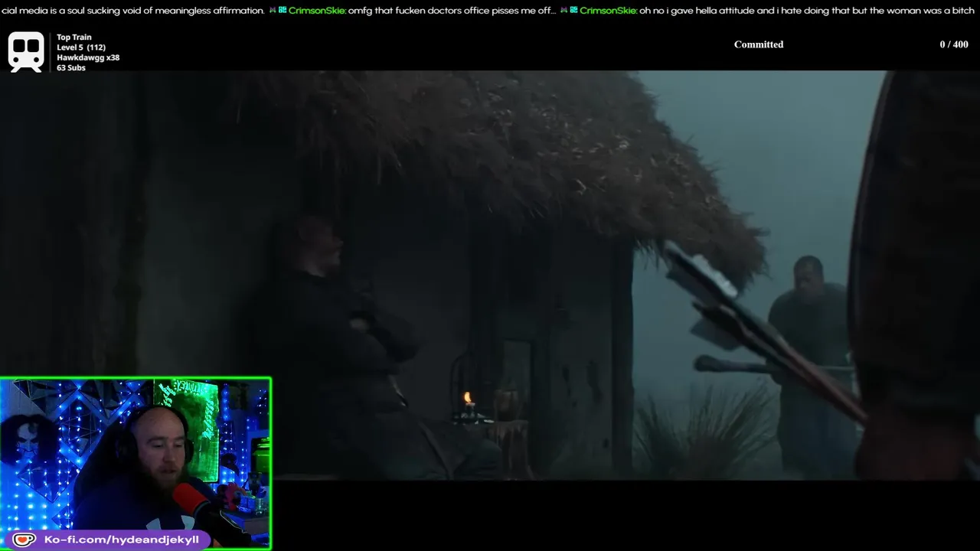Click the first CrimsonSkie username in ticker
This screenshot has height=551, width=980.
pos(317,11)
